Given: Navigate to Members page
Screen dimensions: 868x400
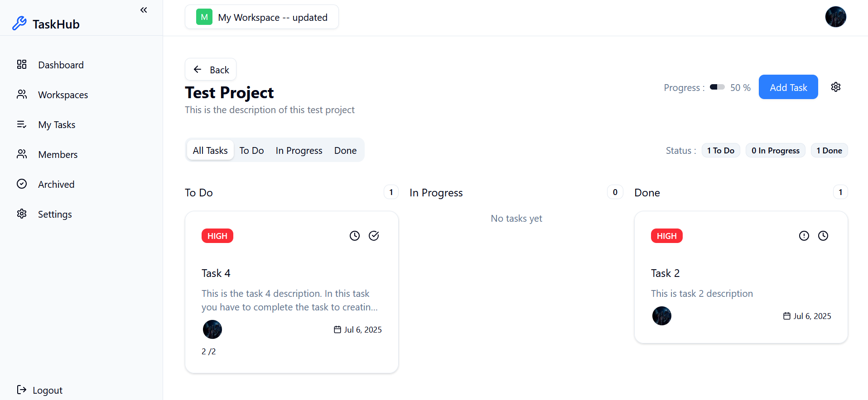Looking at the screenshot, I should (58, 154).
